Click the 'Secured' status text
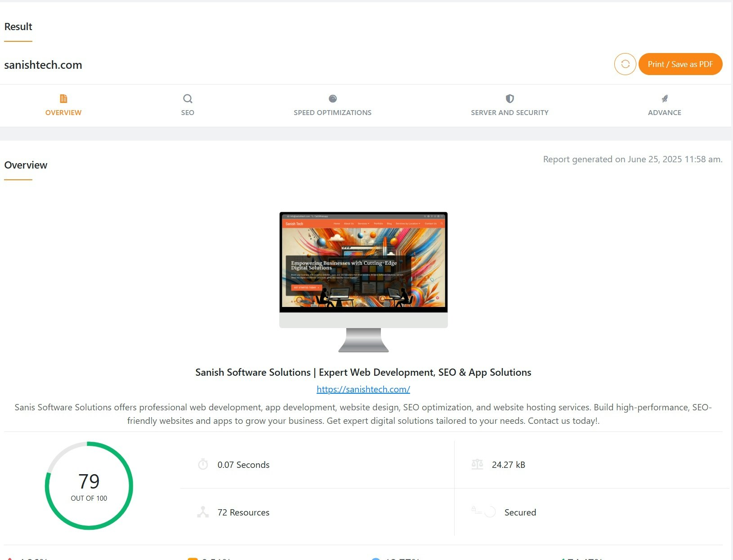This screenshot has height=560, width=733. pyautogui.click(x=520, y=512)
